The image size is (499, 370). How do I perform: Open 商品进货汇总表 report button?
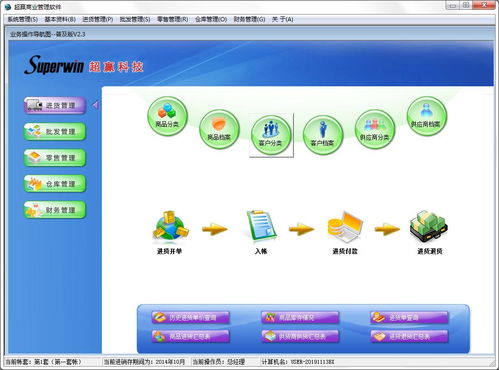coord(191,336)
